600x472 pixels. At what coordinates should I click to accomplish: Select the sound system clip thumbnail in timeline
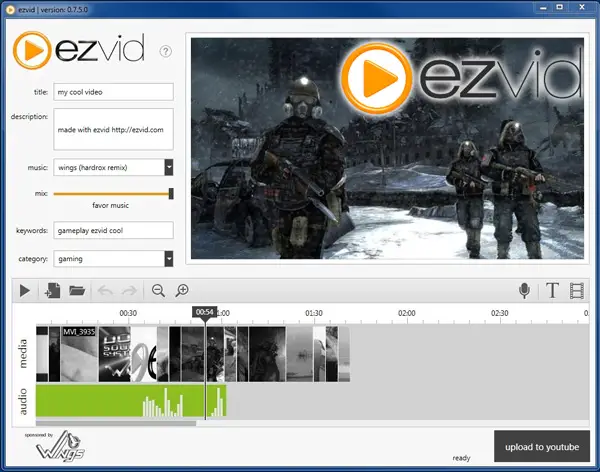pos(114,354)
